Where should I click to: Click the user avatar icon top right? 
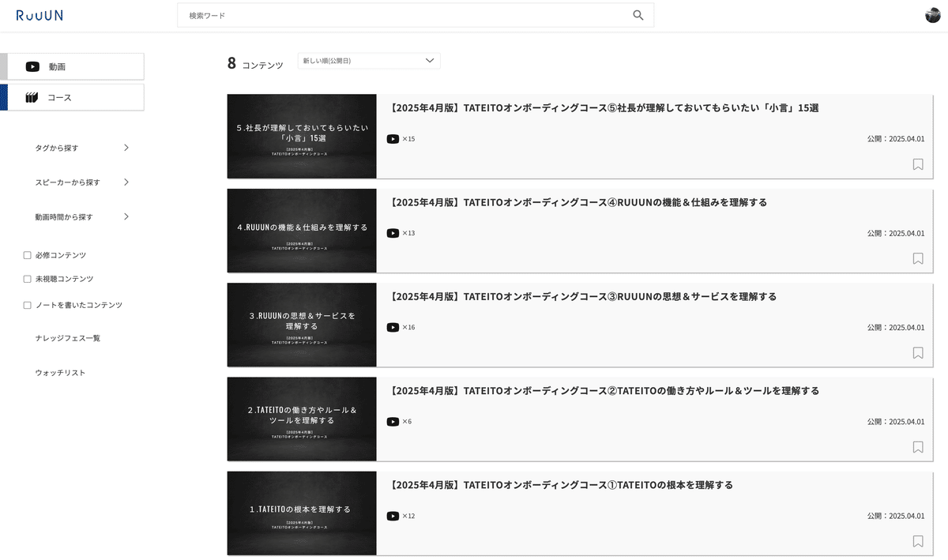932,14
